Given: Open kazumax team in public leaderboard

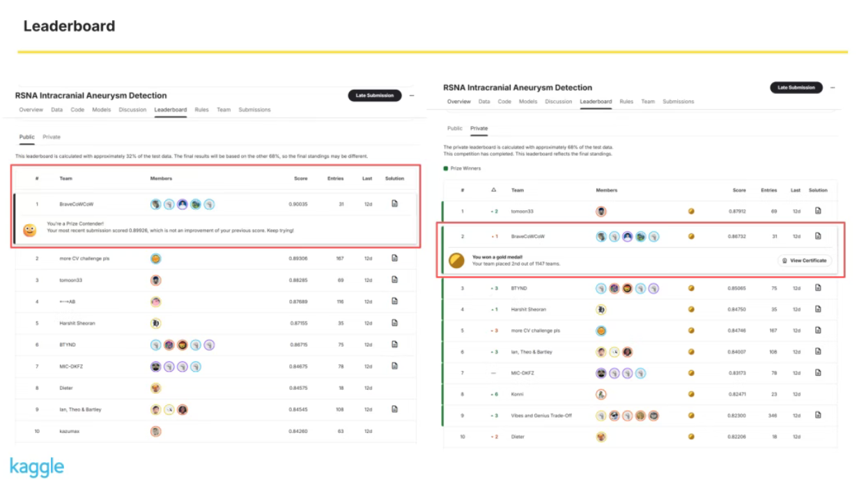Looking at the screenshot, I should [x=70, y=431].
